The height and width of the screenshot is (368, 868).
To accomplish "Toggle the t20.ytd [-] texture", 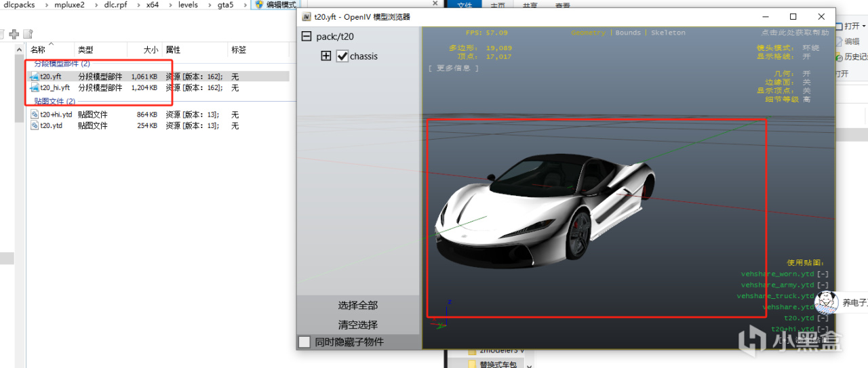I will tap(823, 318).
